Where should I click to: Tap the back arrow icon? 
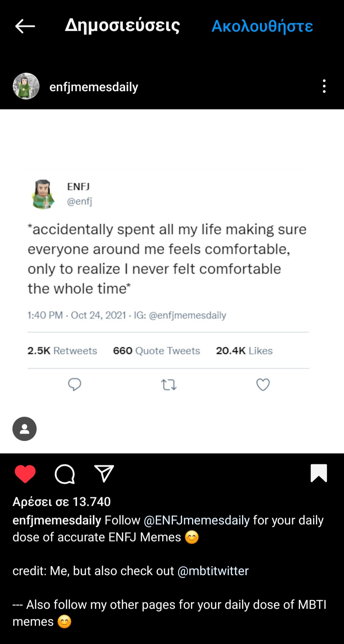point(25,26)
